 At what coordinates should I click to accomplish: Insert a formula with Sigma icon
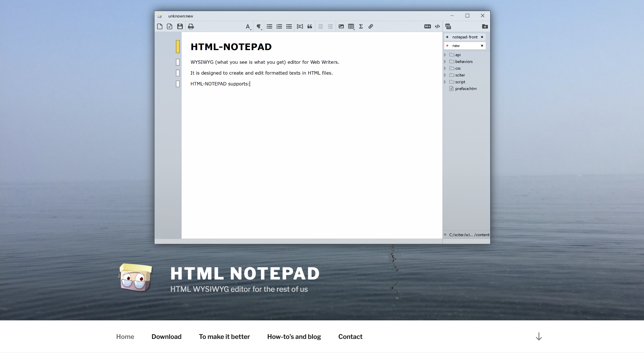(361, 27)
